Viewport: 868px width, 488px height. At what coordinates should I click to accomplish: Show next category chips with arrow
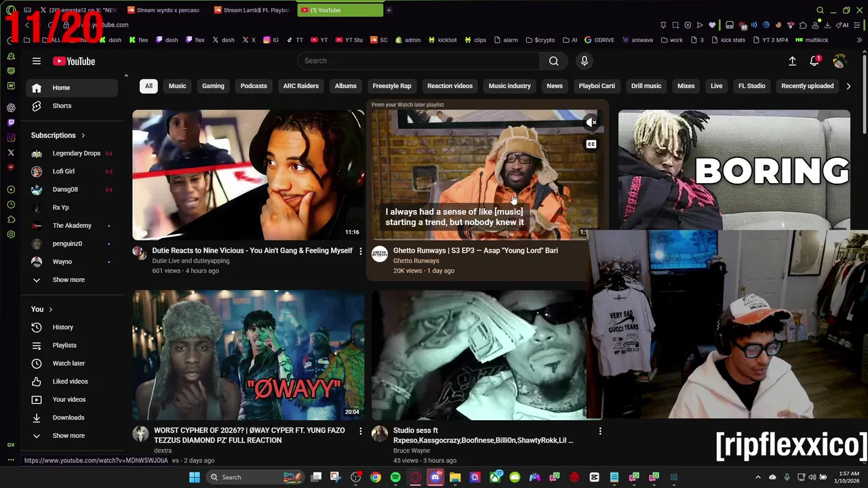[848, 86]
